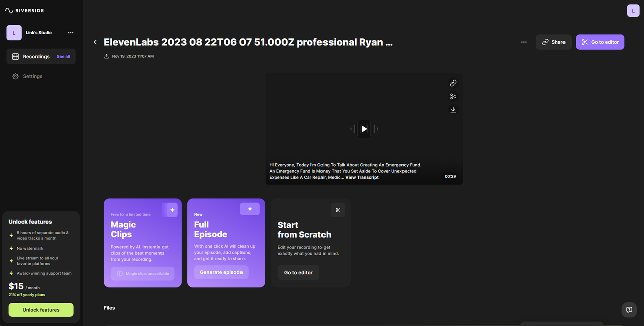Click the No watermark feature text
The height and width of the screenshot is (326, 644).
tap(30, 248)
